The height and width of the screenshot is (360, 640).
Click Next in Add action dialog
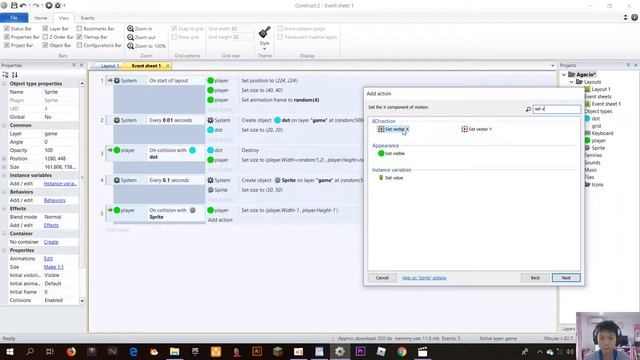(x=566, y=278)
